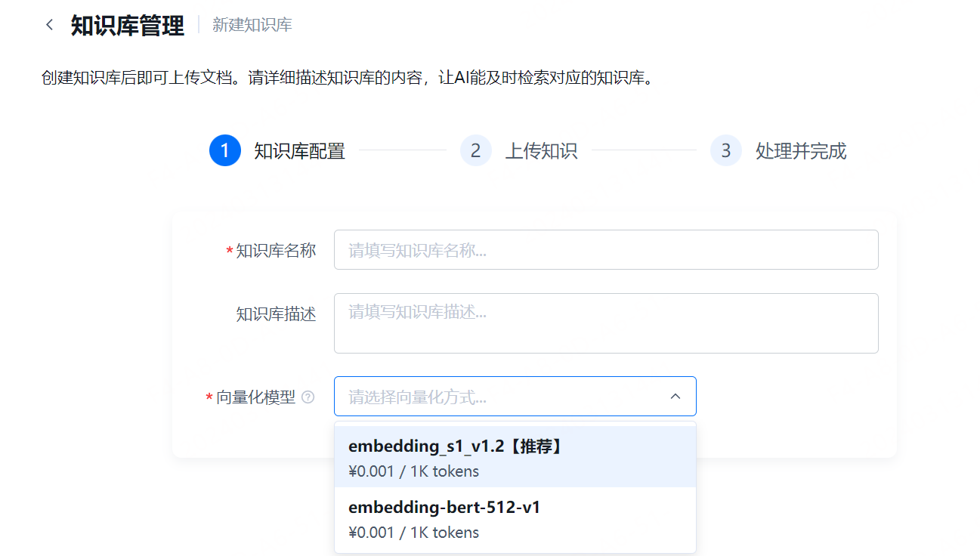The height and width of the screenshot is (556, 980).
Task: Click the step 2 number circle
Action: click(475, 151)
